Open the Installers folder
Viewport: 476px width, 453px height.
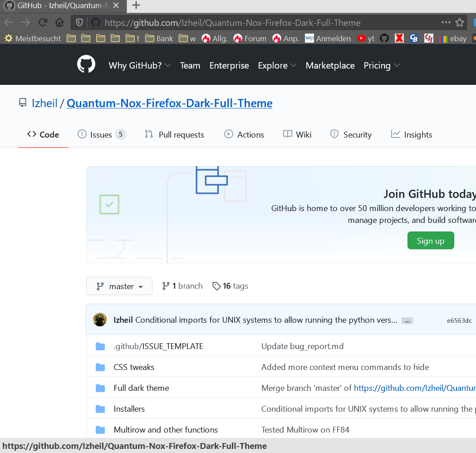pyautogui.click(x=129, y=409)
